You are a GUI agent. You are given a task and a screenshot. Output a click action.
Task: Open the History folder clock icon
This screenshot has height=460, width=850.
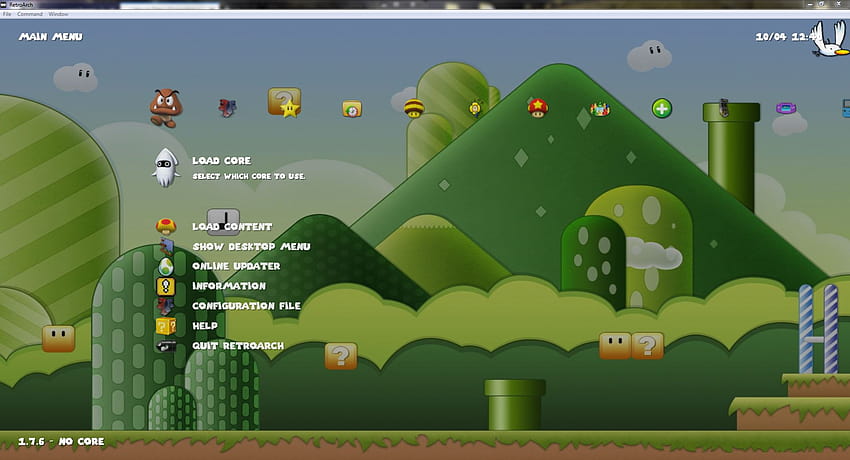pyautogui.click(x=352, y=109)
